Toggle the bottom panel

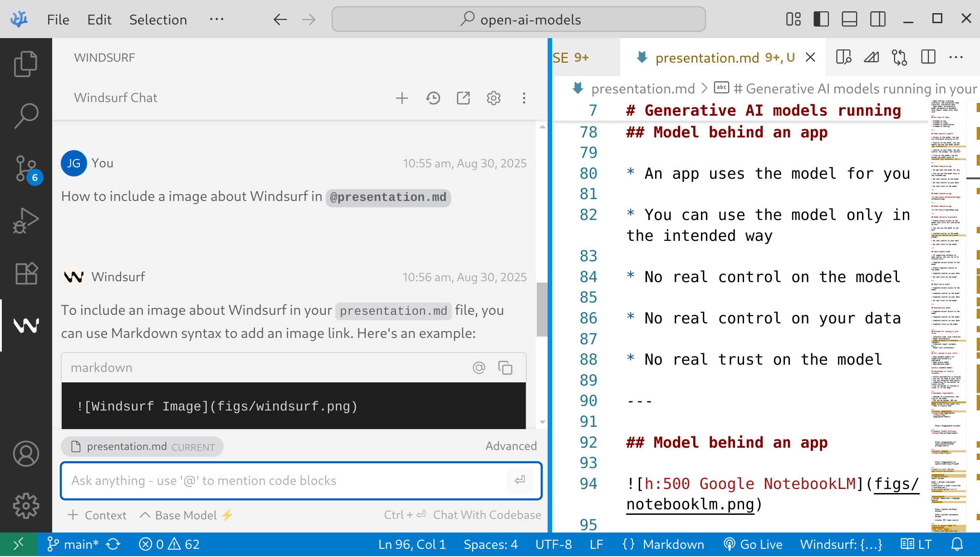tap(849, 19)
